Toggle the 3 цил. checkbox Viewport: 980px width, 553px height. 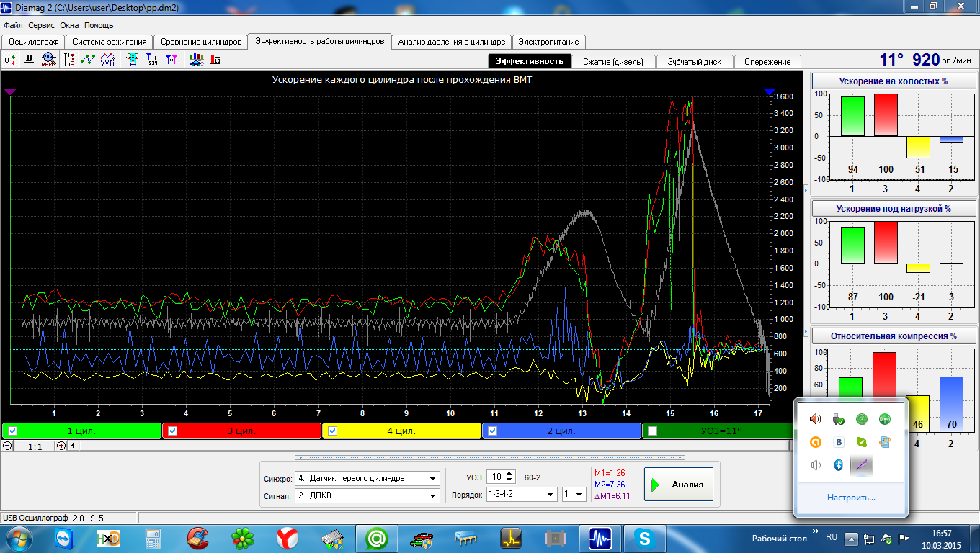click(x=172, y=431)
